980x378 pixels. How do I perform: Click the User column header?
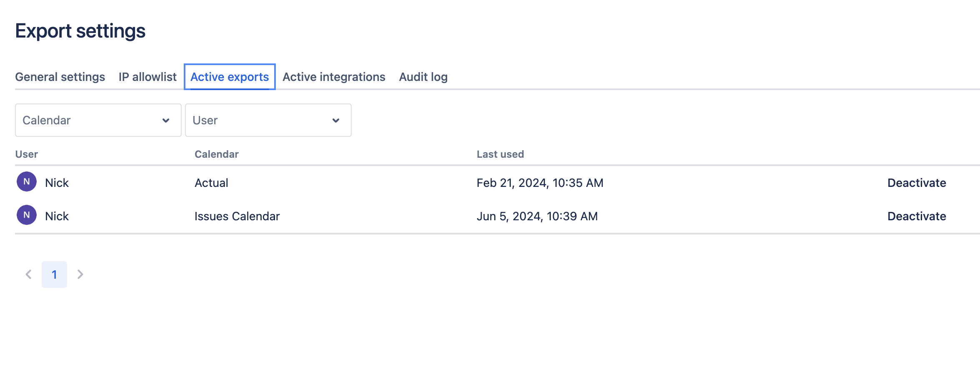click(x=27, y=154)
